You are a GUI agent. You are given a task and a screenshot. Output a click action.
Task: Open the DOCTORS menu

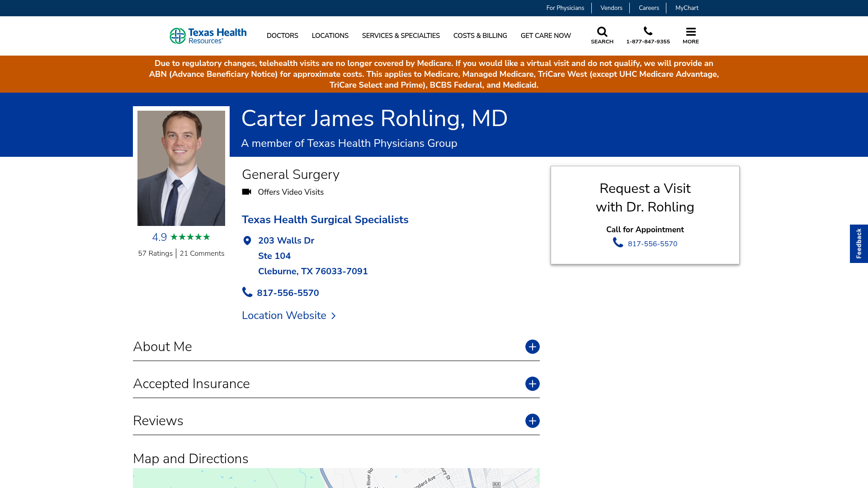coord(282,36)
